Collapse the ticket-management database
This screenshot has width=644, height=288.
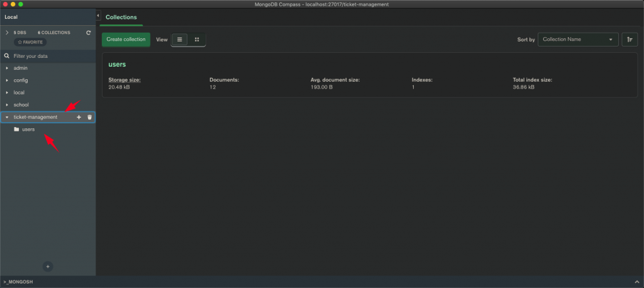point(7,117)
